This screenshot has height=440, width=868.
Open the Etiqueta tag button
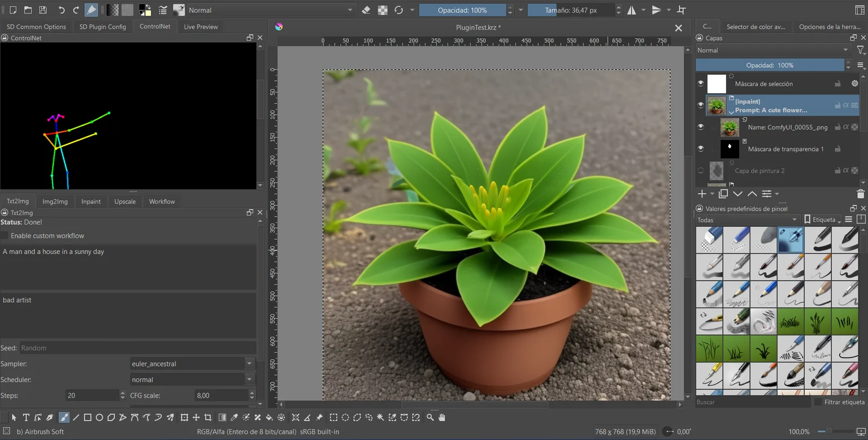tap(822, 219)
